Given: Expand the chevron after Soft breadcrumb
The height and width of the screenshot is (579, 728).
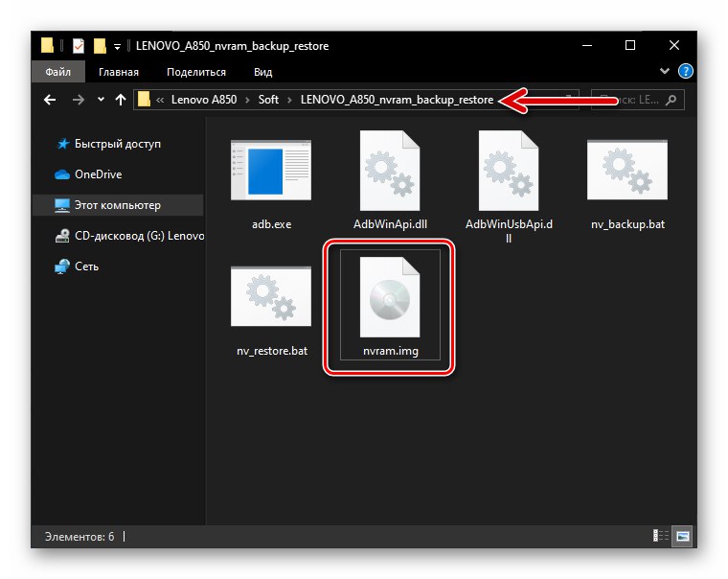Looking at the screenshot, I should pyautogui.click(x=289, y=100).
